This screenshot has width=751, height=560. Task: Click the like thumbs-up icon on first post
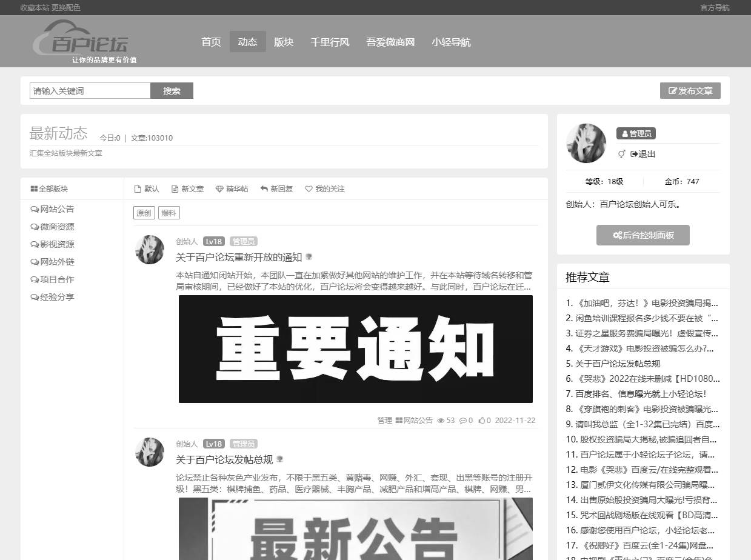point(482,421)
